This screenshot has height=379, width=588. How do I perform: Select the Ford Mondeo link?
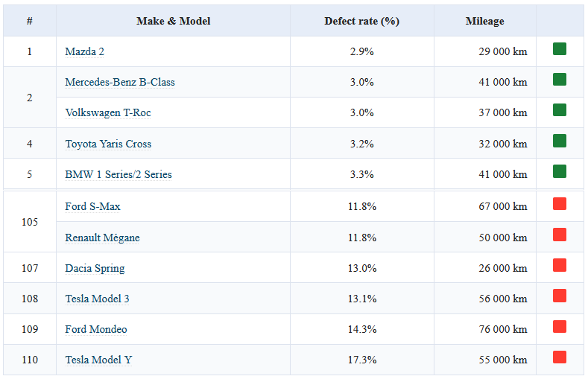[x=96, y=329]
